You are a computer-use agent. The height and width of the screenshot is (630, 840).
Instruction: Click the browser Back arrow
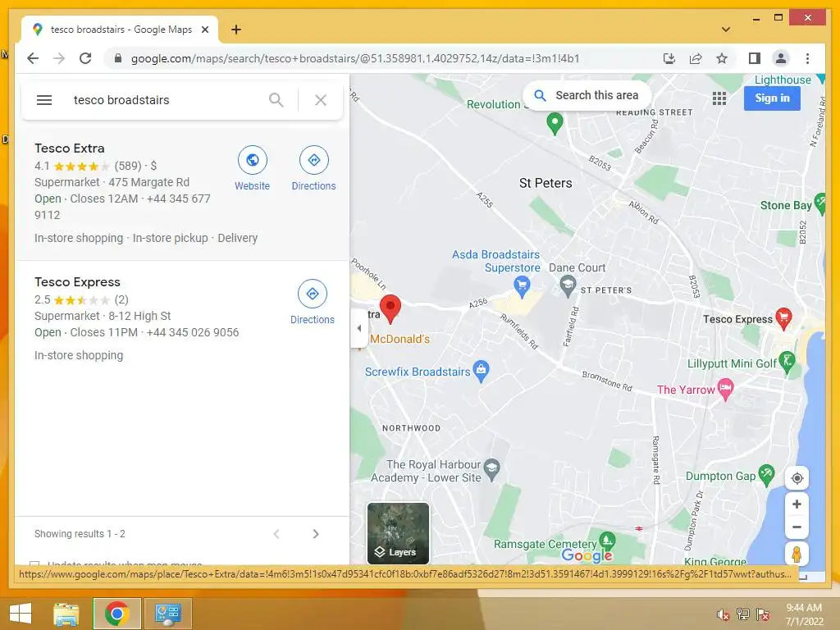coord(33,58)
